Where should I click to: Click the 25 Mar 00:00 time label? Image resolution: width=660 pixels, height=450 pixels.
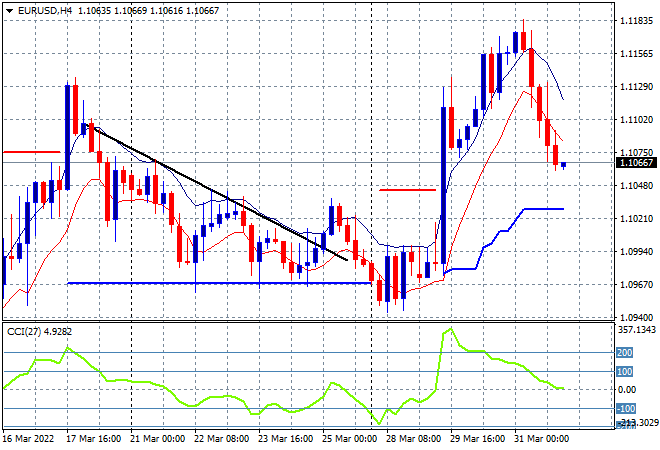point(349,439)
